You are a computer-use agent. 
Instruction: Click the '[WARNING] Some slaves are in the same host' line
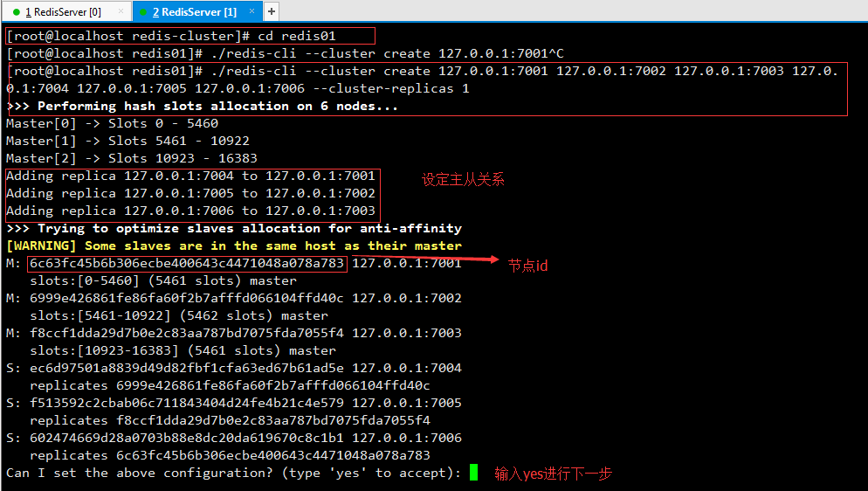[234, 245]
